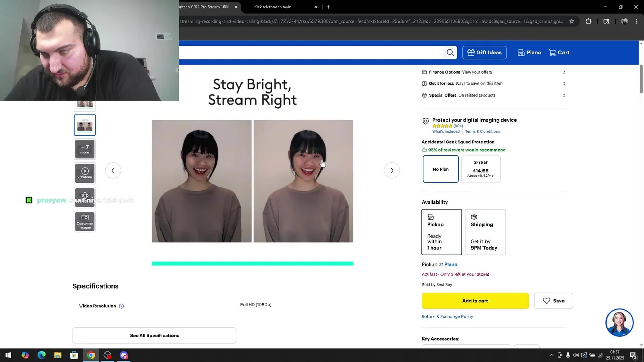
Task: Open the Cart
Action: click(559, 52)
